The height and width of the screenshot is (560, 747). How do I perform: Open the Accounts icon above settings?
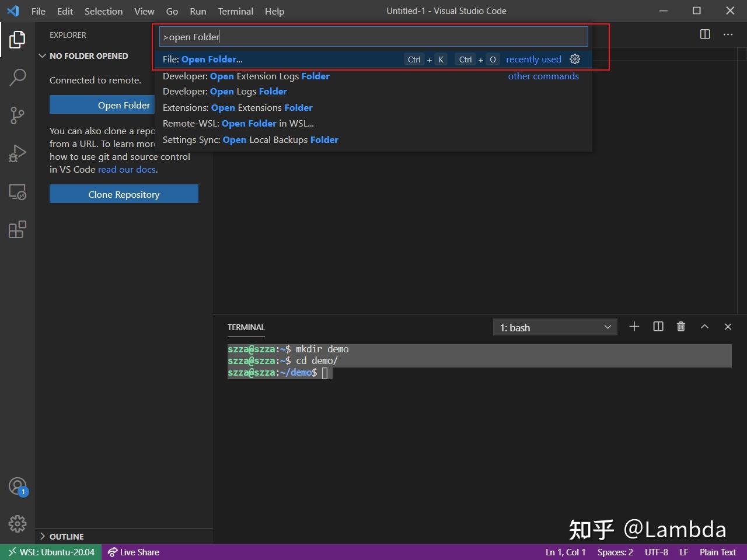point(17,487)
